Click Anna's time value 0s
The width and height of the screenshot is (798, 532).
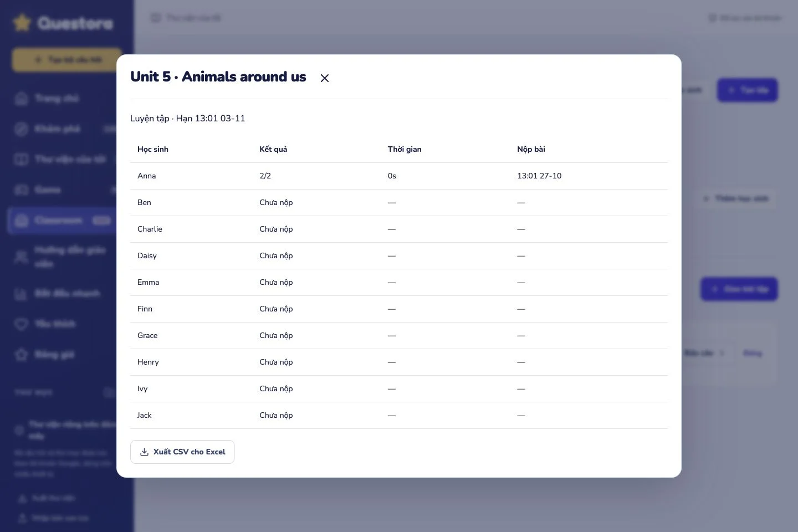[x=392, y=176]
